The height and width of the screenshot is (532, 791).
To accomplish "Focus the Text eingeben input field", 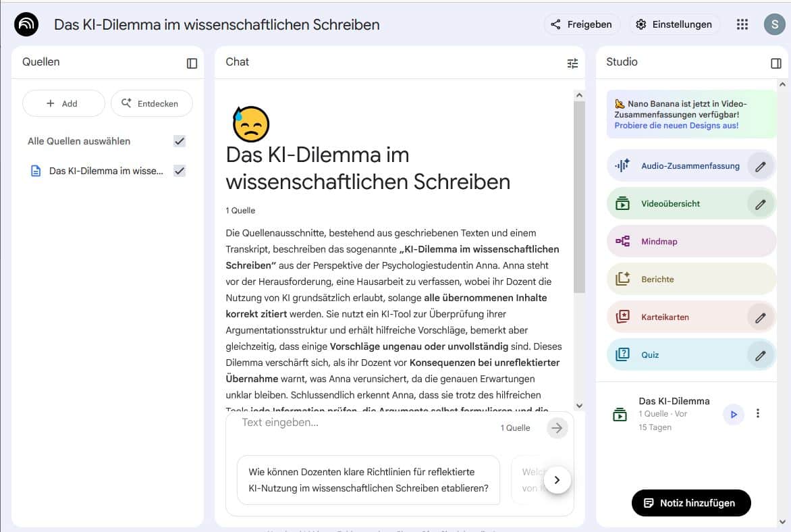I will pos(364,423).
